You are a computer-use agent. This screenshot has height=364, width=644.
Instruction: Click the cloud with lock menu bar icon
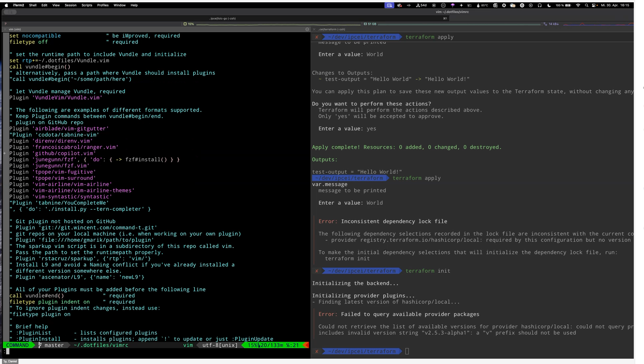click(x=512, y=5)
